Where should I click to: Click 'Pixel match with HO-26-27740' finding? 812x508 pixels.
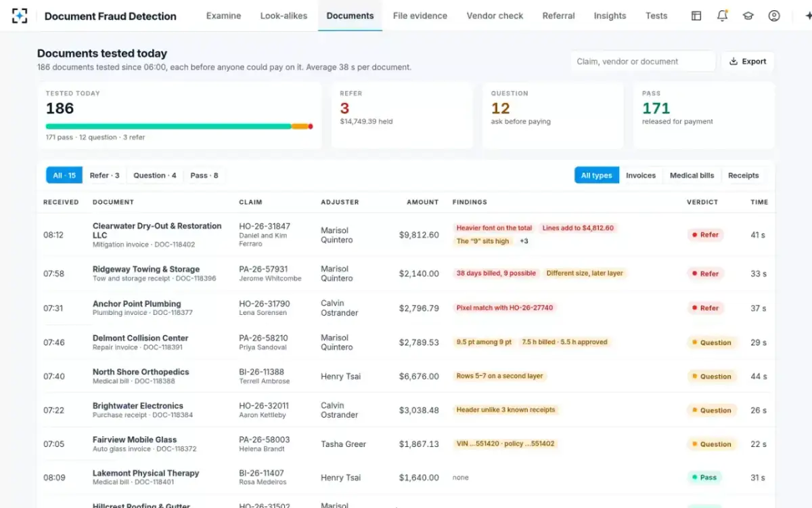[x=505, y=308]
